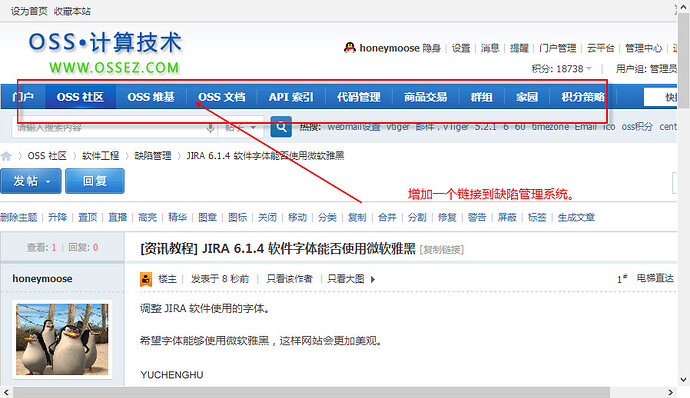
Task: Click 只看该作者 filter link
Action: coord(290,279)
